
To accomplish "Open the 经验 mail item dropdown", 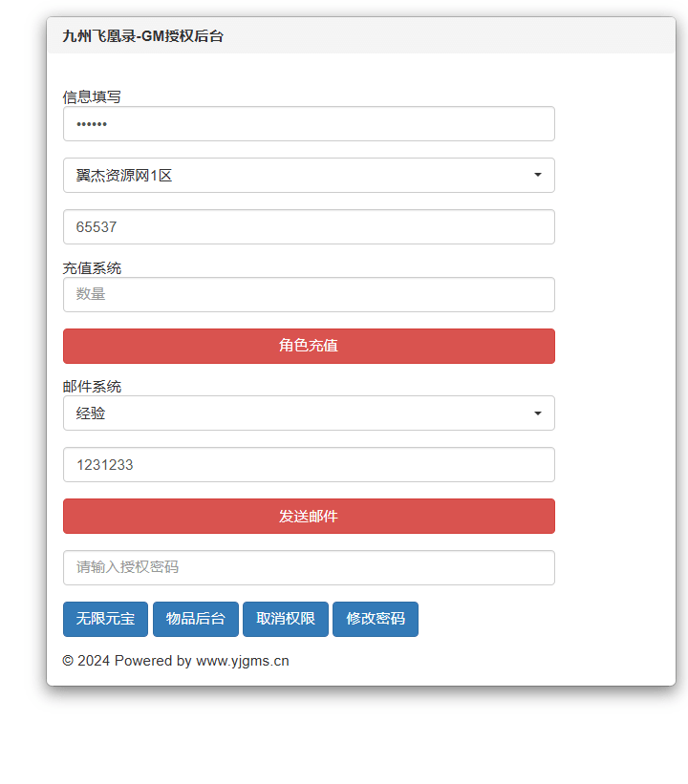I will tap(308, 413).
